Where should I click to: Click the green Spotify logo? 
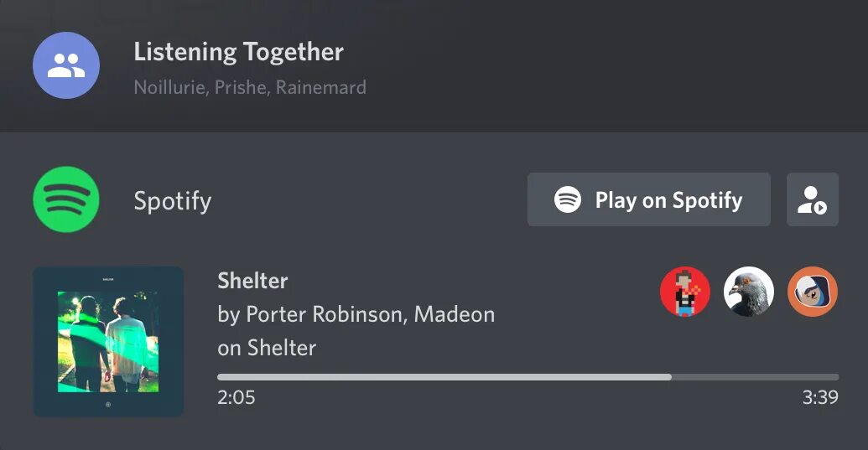click(66, 199)
